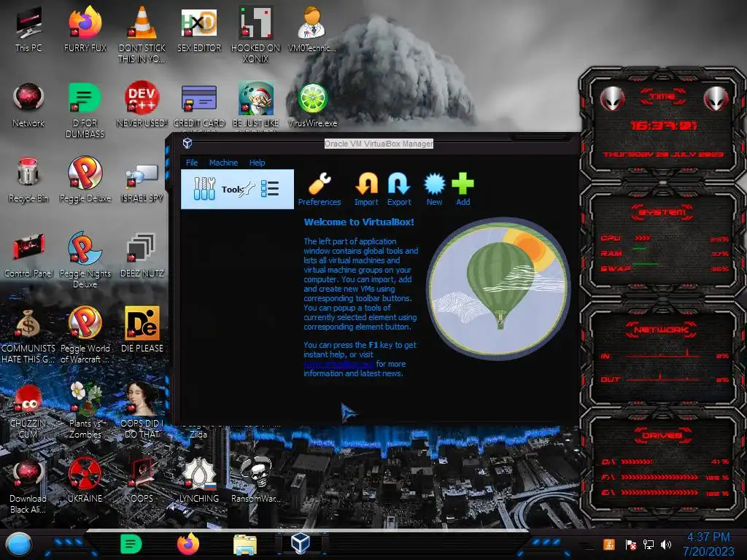Open the File menu in VirtualBox
The height and width of the screenshot is (560, 747).
[x=192, y=163]
